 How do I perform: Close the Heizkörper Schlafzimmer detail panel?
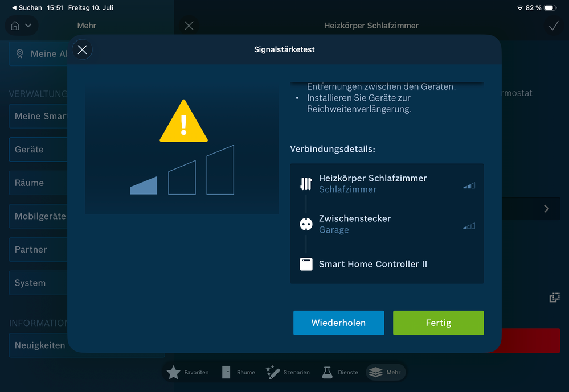(189, 26)
